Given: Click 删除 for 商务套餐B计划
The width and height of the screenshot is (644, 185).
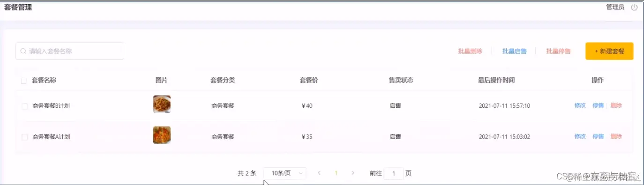Looking at the screenshot, I should coord(616,105).
